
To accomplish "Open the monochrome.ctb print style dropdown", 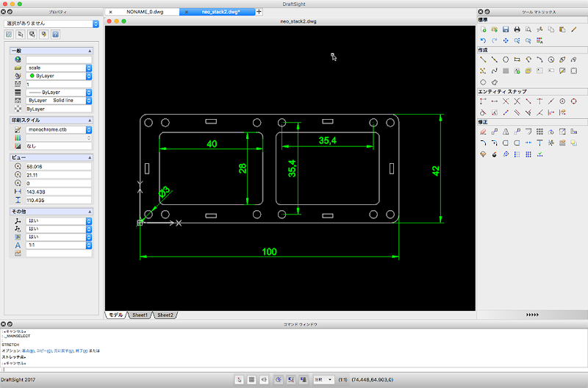I will (59, 130).
